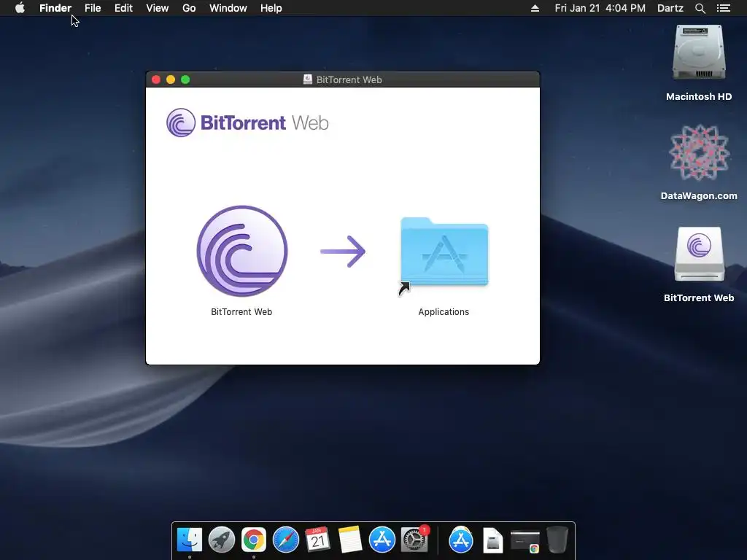Open the Window menu

coord(228,8)
